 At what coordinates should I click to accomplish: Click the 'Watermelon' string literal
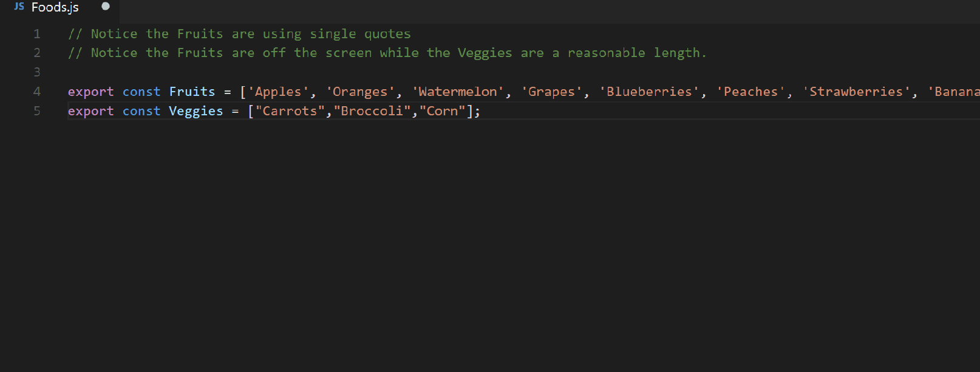coord(458,92)
